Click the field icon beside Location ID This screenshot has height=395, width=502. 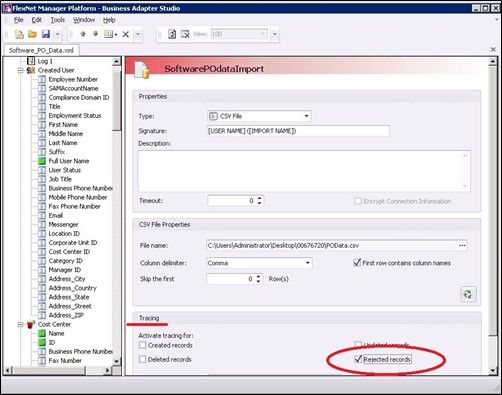point(42,233)
